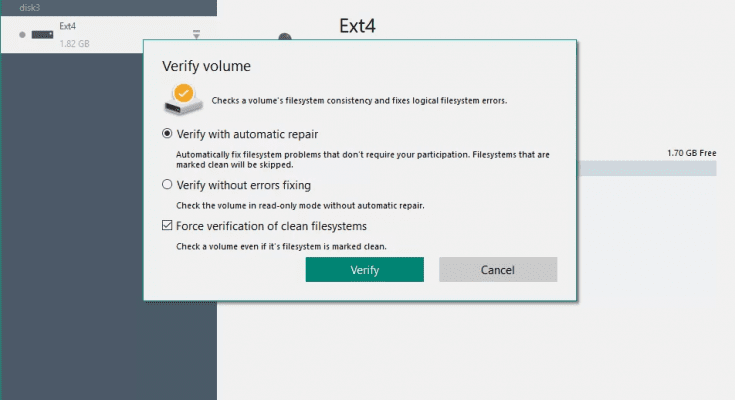Viewport: 735px width, 400px height.
Task: Click the 1.82 GB size text
Action: pos(74,44)
